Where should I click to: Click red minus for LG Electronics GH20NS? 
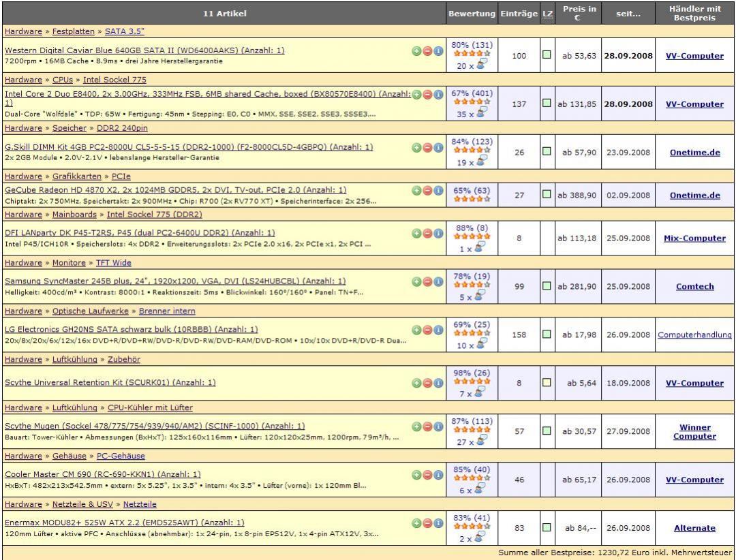427,330
